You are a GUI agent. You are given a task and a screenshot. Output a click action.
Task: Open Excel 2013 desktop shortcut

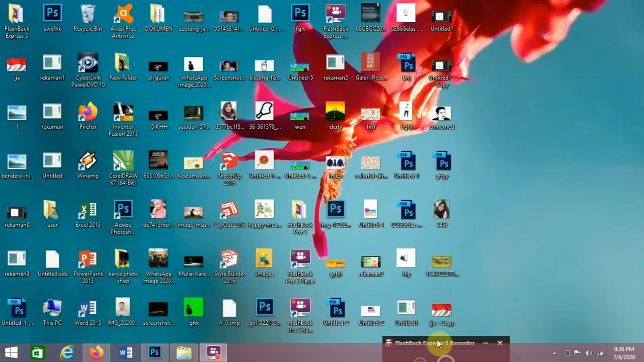click(x=88, y=214)
